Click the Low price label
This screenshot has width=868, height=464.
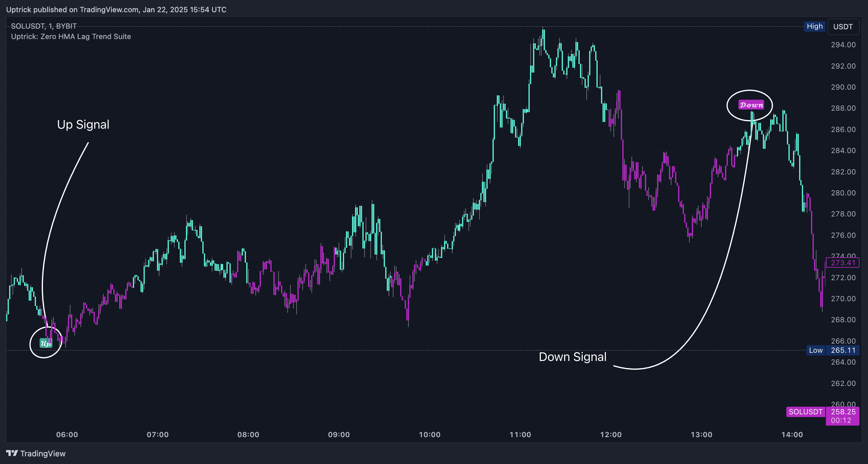pos(816,350)
